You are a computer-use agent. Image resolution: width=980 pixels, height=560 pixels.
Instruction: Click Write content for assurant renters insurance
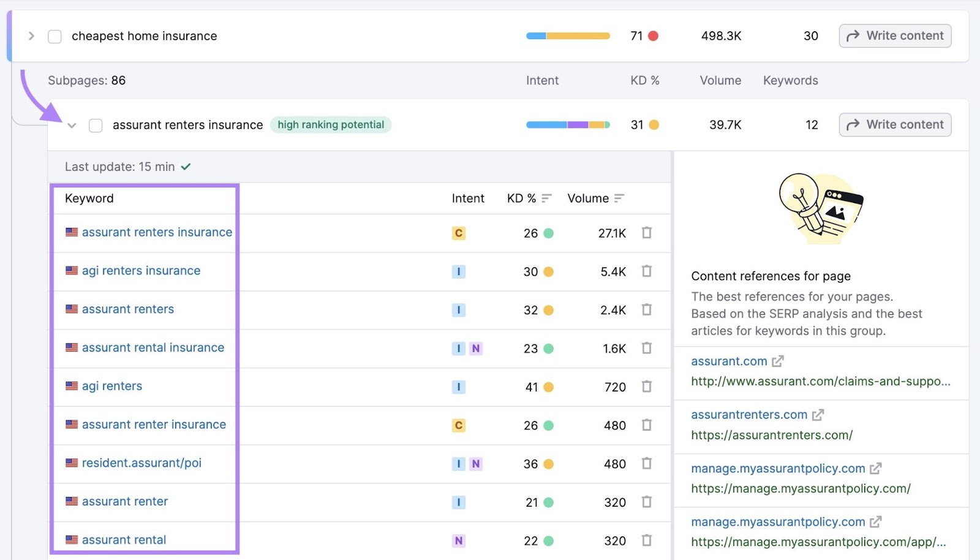(895, 124)
